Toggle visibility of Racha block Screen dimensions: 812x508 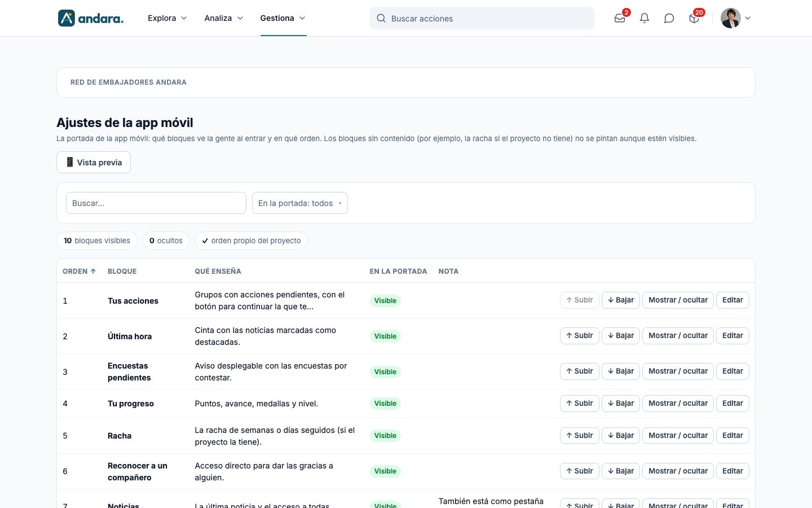(x=678, y=436)
